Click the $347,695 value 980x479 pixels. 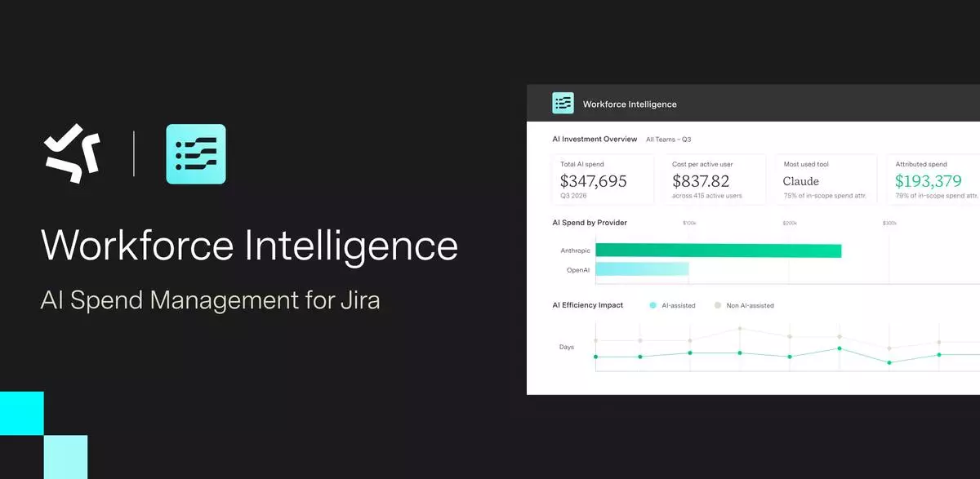(594, 181)
